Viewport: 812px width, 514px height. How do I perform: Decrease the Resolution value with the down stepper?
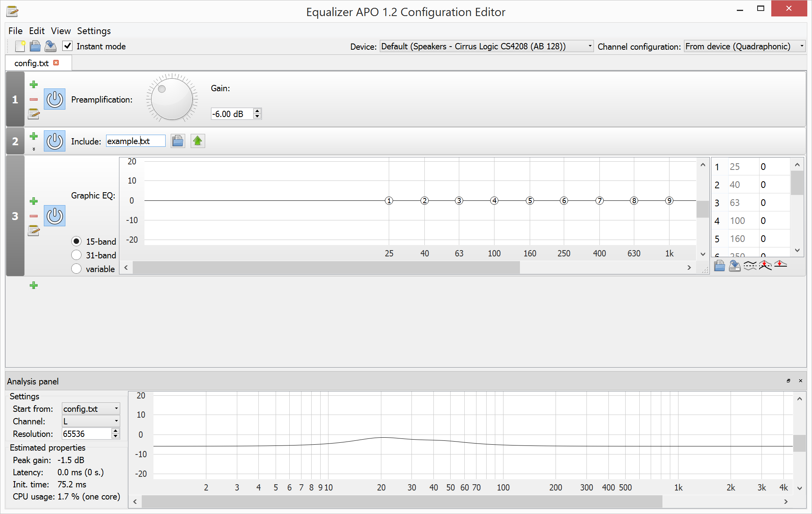pos(115,436)
